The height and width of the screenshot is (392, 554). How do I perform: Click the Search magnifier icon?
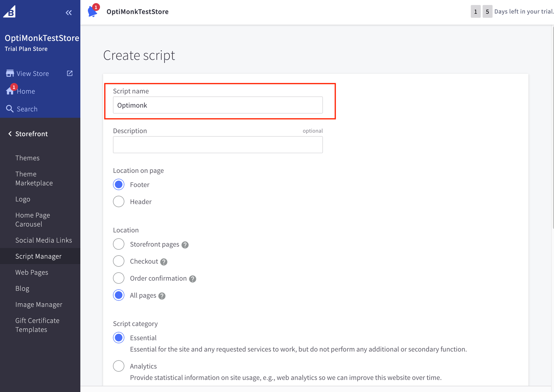[10, 109]
